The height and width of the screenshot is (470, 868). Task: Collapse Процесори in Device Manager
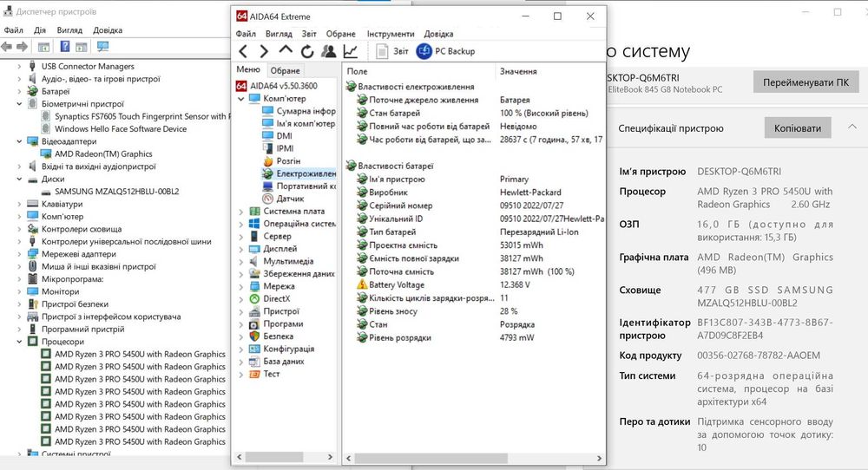[x=19, y=342]
